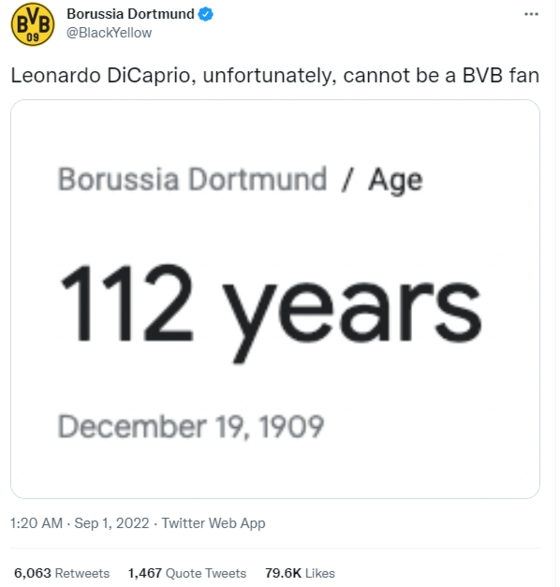Select the "Age" label in image
This screenshot has width=560, height=587.
396,181
